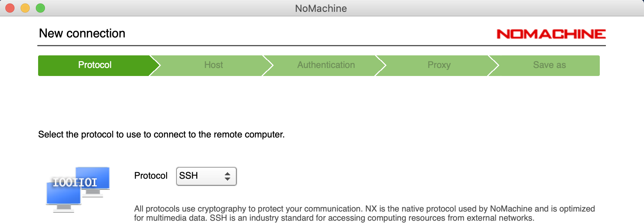Click the 'Select the protocol to use' instruction
Image resolution: width=644 pixels, height=223 pixels.
pos(161,134)
